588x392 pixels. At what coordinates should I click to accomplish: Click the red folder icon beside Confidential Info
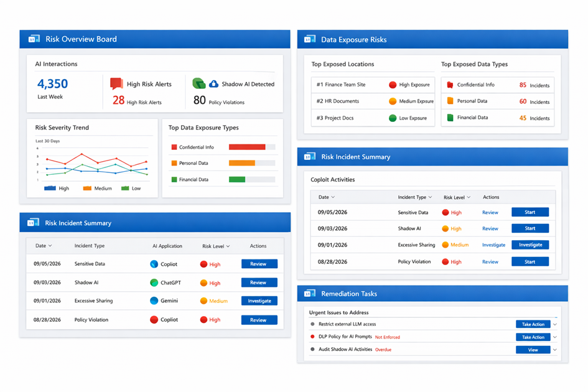coord(450,85)
